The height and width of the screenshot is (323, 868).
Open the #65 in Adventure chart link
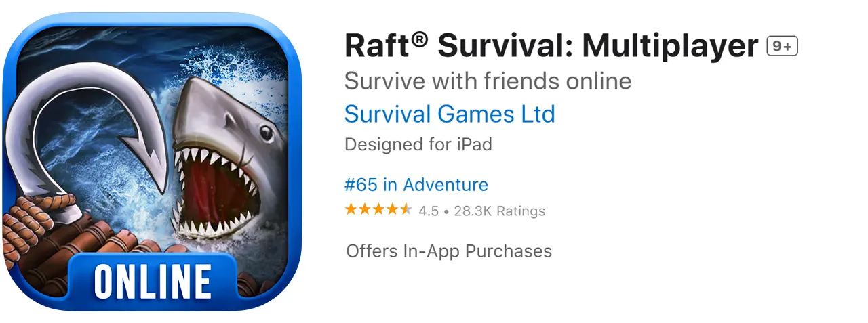[416, 184]
